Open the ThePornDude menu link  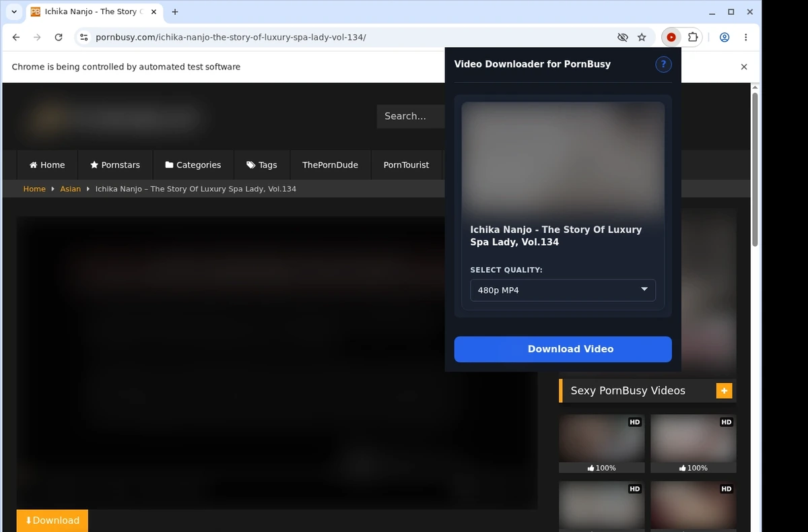(x=330, y=165)
